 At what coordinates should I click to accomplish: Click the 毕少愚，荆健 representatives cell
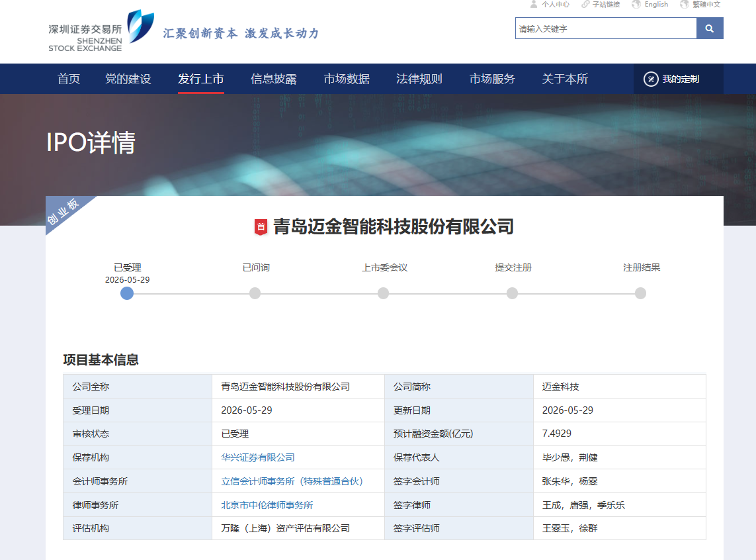pyautogui.click(x=620, y=457)
